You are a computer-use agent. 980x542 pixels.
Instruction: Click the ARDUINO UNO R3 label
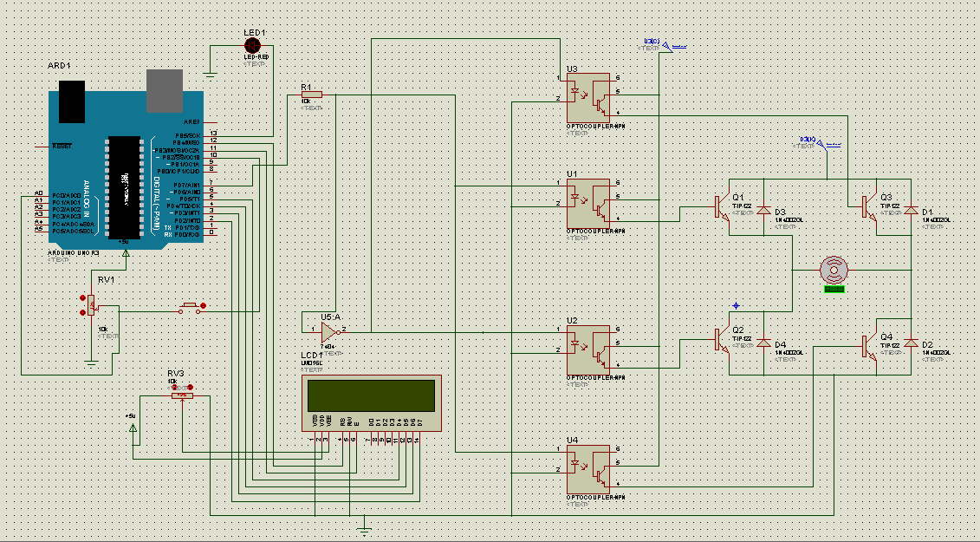point(73,253)
